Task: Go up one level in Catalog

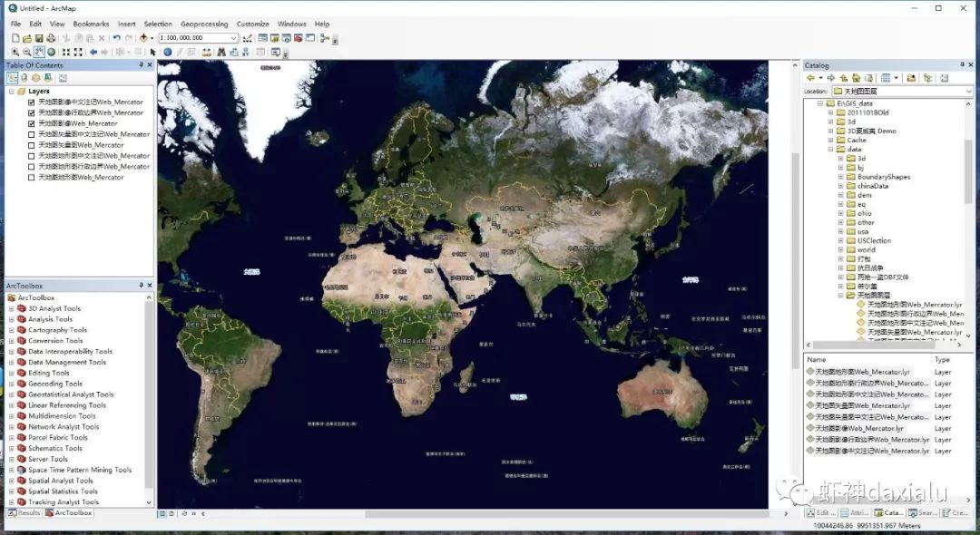Action: 844,77
